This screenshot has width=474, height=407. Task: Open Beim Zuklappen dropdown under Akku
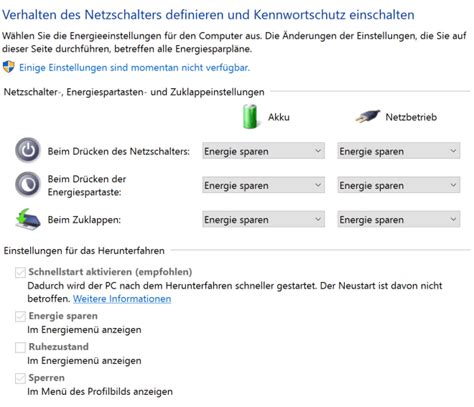[x=263, y=219]
